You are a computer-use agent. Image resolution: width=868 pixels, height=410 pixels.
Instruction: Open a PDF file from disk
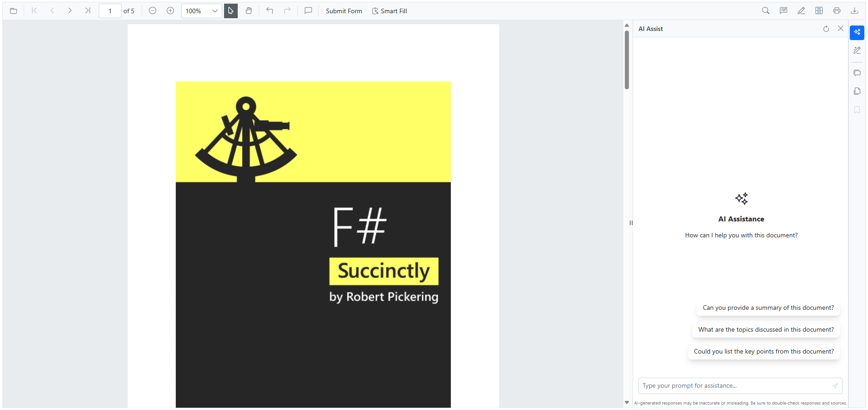coord(13,10)
